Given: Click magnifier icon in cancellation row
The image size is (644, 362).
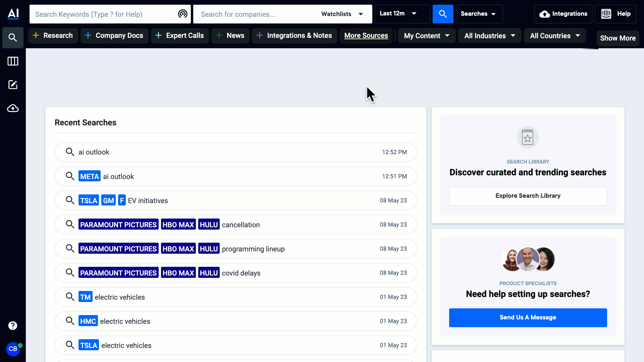Looking at the screenshot, I should coord(70,224).
